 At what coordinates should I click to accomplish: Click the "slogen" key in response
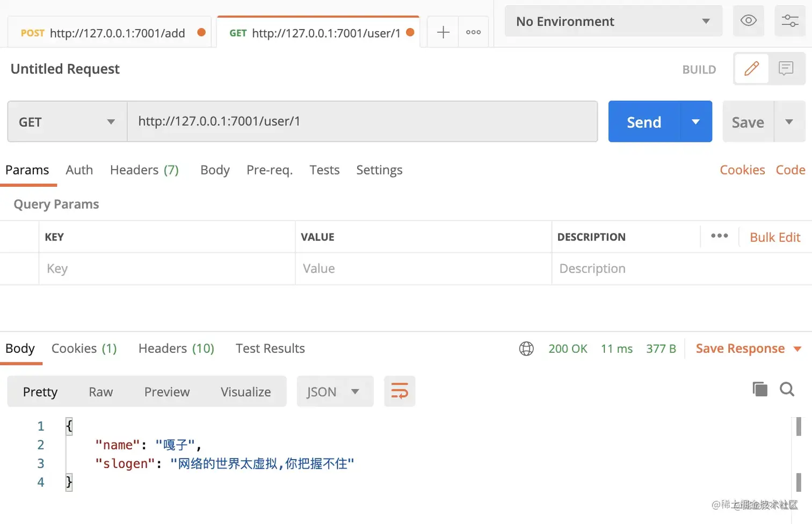[125, 464]
